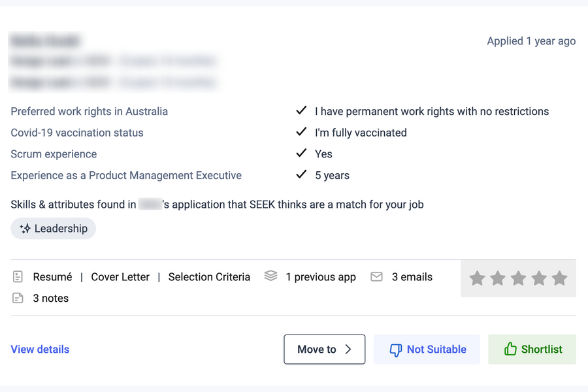Give candidate a five star rating
The image size is (588, 392).
(x=559, y=279)
